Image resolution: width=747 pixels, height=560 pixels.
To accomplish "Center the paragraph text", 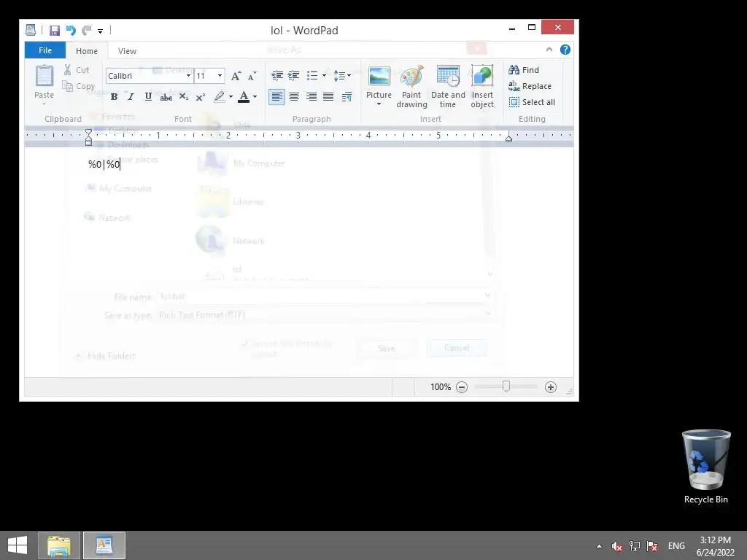I will pyautogui.click(x=294, y=97).
